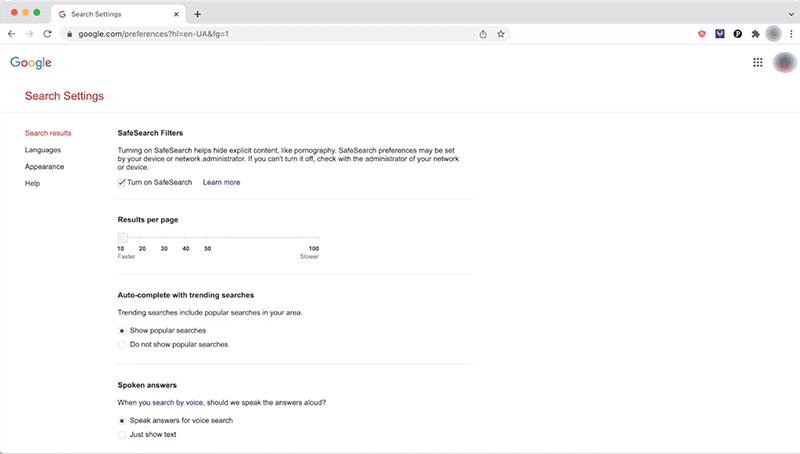The height and width of the screenshot is (454, 800).
Task: Close the Search Settings tab
Action: 177,14
